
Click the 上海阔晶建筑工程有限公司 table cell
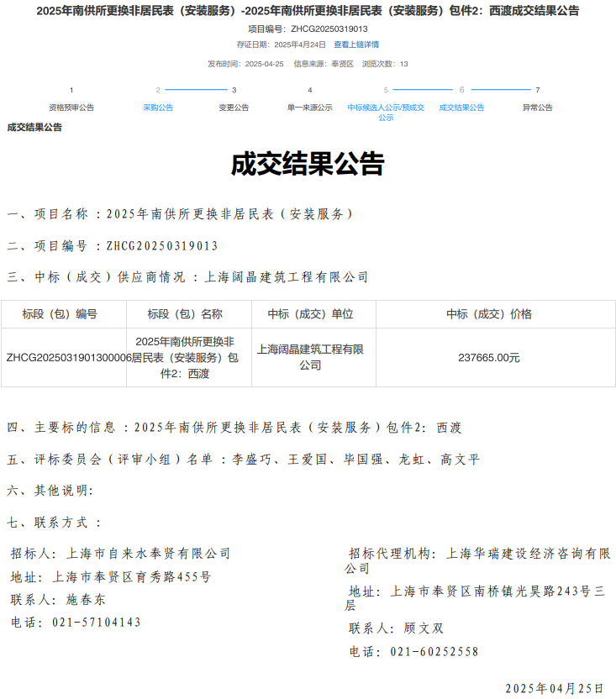[310, 357]
